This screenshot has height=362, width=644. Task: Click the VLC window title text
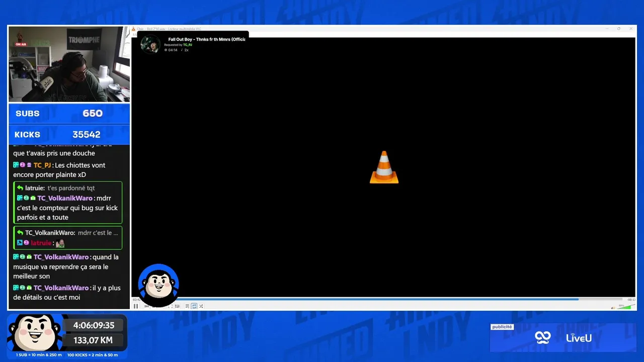point(169,29)
